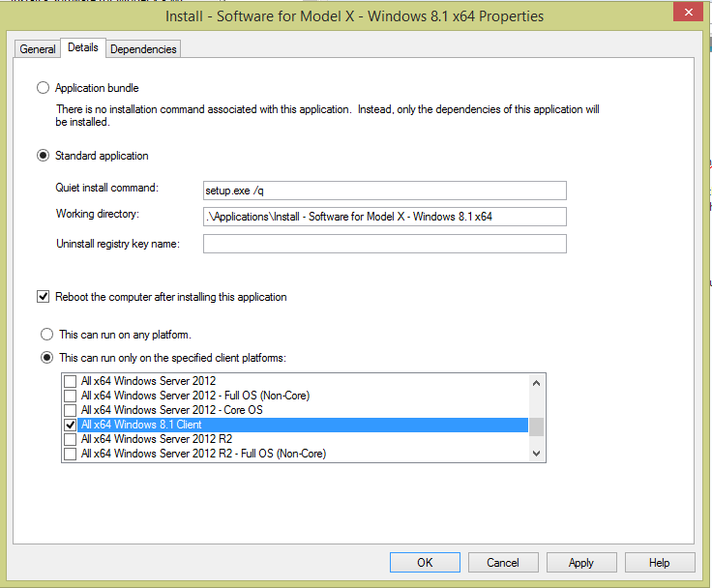Viewport: 712px width, 588px height.
Task: Enable Windows Server 2012 Full OS (Non-Core)
Action: pyautogui.click(x=70, y=396)
